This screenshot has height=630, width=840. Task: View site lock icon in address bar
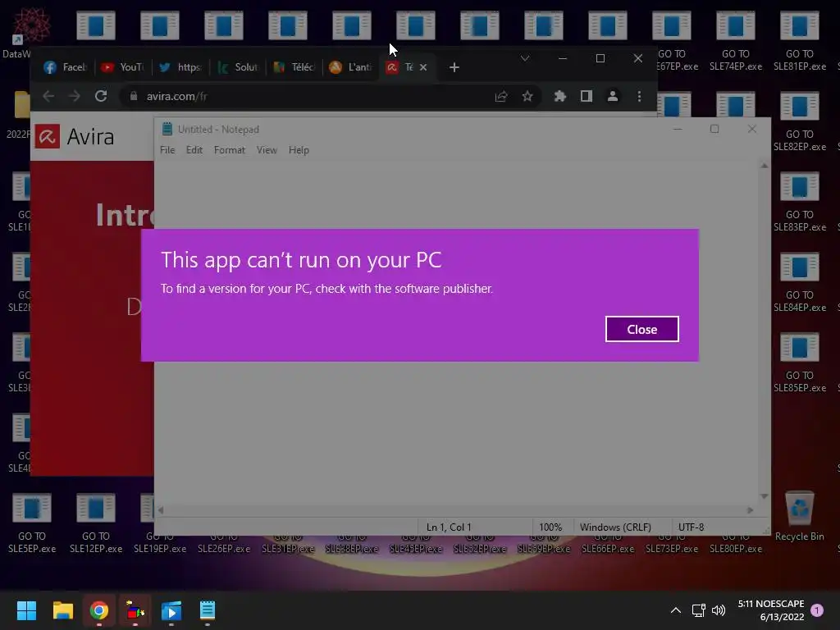coord(134,96)
